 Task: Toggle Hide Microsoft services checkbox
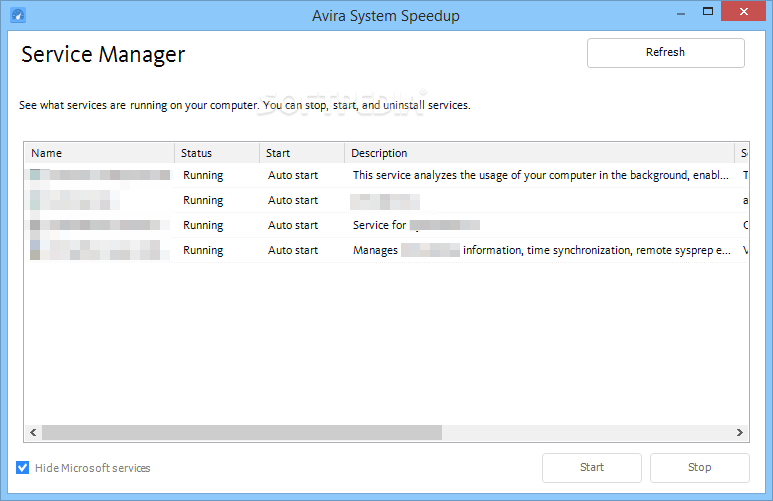[x=22, y=467]
